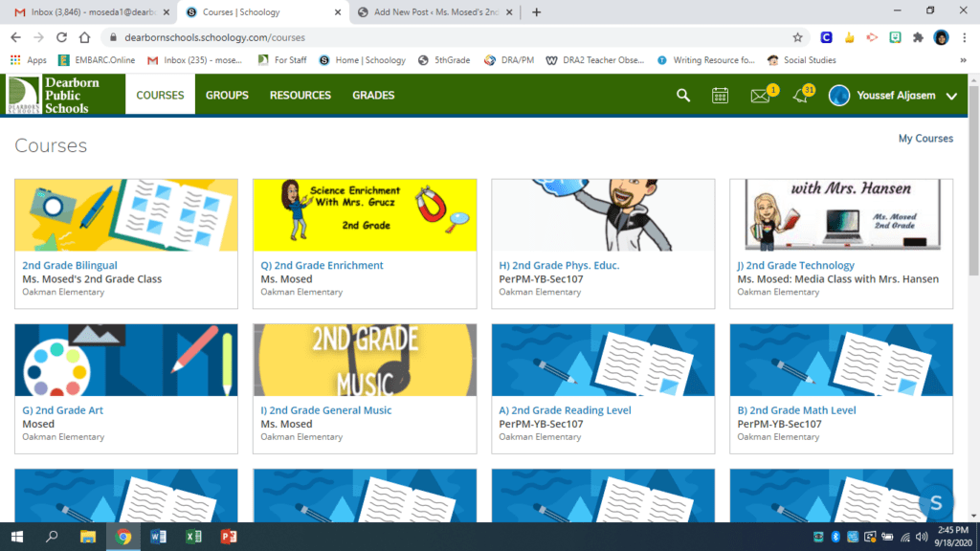Open the B) 2nd Grade Math Level course

click(x=796, y=409)
